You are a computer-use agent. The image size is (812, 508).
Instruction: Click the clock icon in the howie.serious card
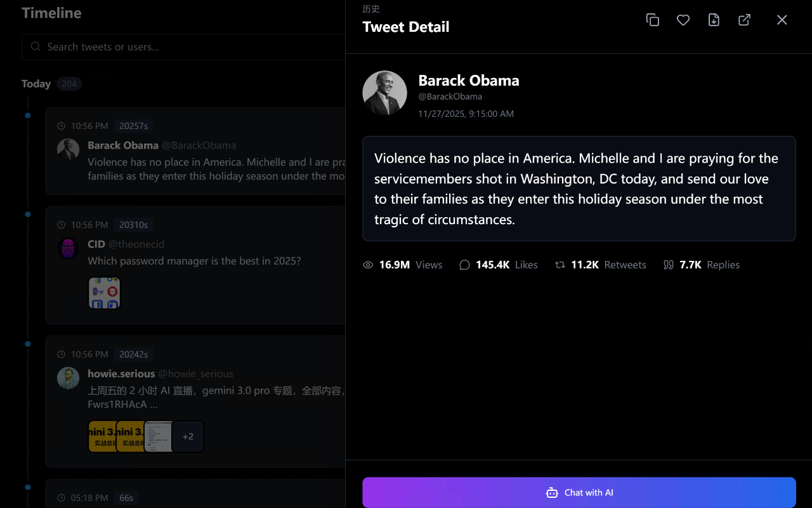click(62, 354)
